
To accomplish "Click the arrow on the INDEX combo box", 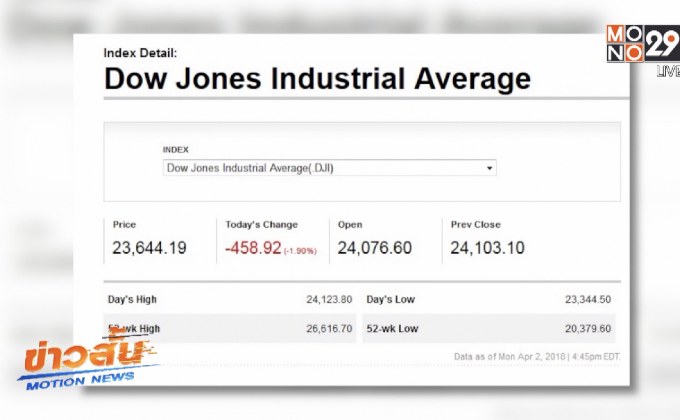I will (x=489, y=168).
